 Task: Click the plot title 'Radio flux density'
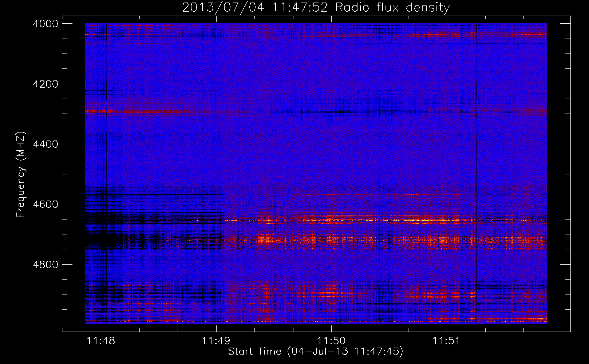tap(392, 7)
